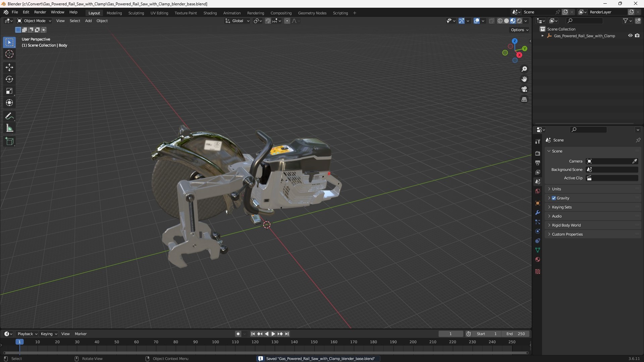Viewport: 644px width, 362px height.
Task: Hide Gas_Powered_Rail_Saw_with_Clamp collection in viewport
Action: coord(630,36)
